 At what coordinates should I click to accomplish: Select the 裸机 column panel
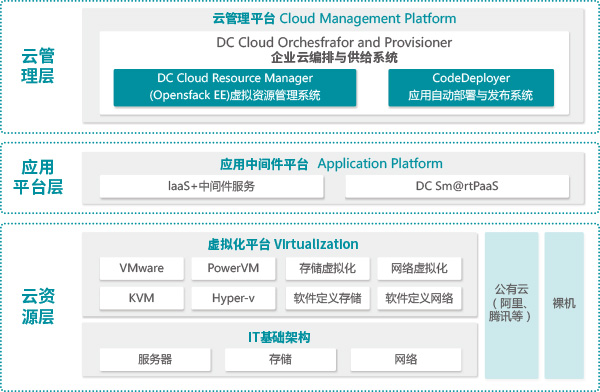pyautogui.click(x=564, y=305)
